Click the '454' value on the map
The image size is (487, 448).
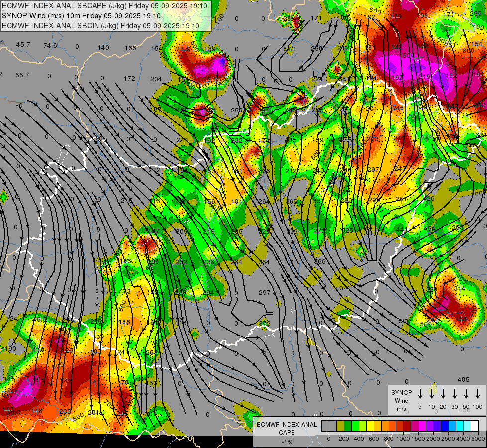pos(429,229)
